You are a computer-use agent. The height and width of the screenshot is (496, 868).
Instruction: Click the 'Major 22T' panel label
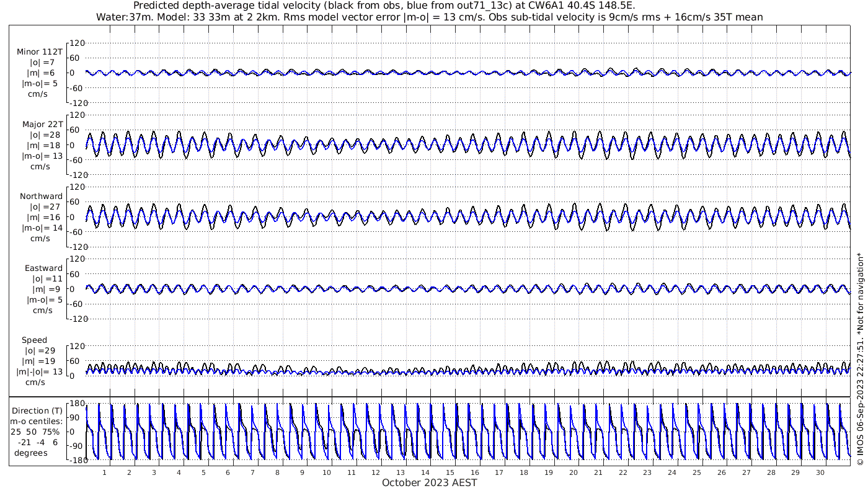43,125
